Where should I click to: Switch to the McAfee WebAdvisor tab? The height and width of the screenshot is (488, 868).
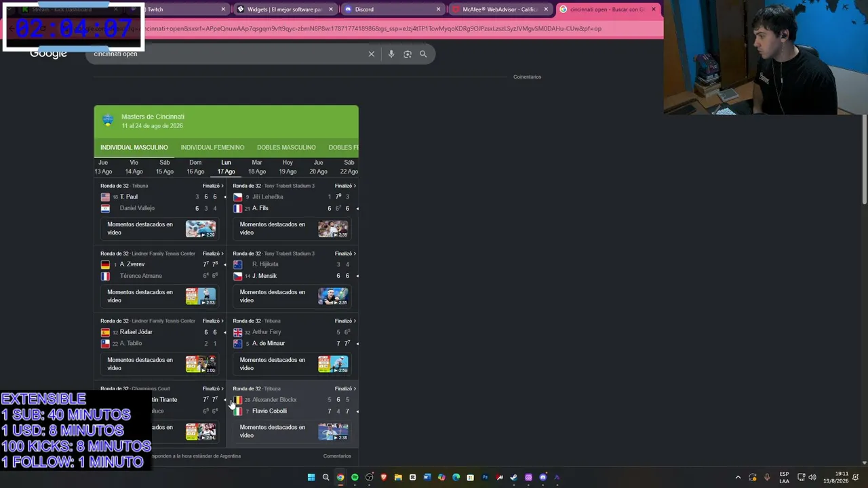click(500, 9)
